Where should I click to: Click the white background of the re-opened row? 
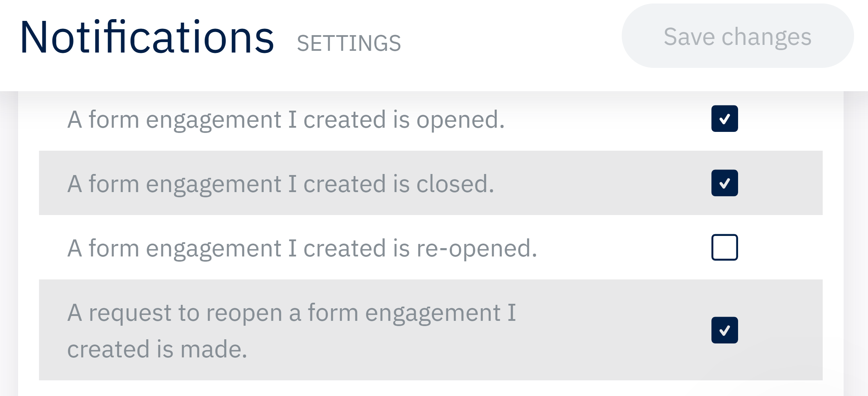click(620, 247)
